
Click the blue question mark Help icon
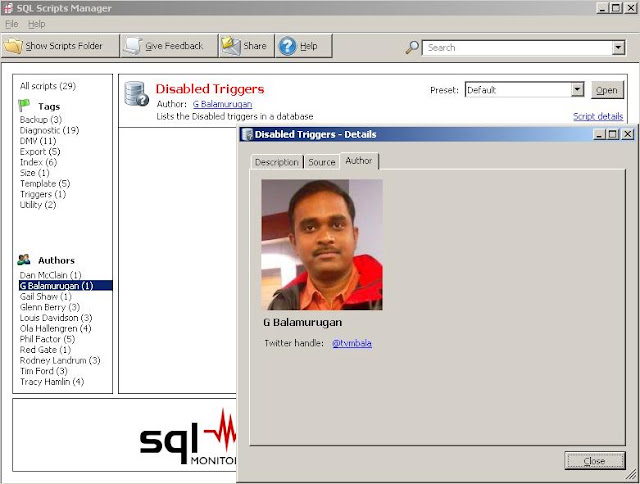click(x=287, y=46)
